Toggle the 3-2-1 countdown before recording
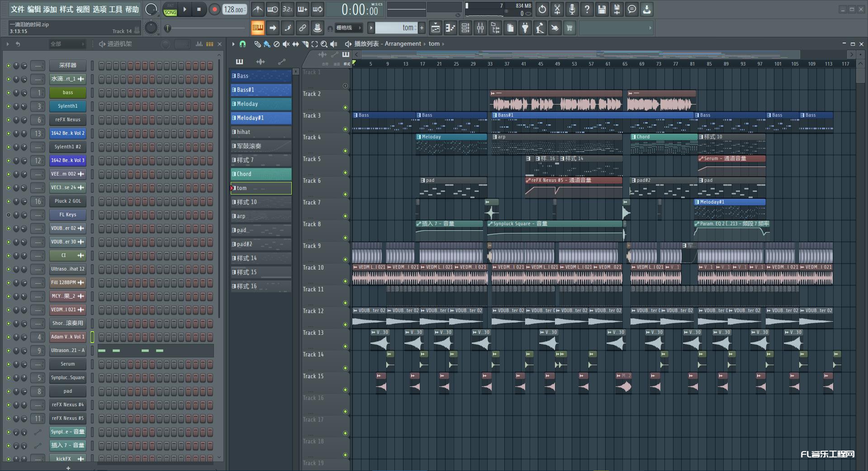868x471 pixels. point(288,9)
